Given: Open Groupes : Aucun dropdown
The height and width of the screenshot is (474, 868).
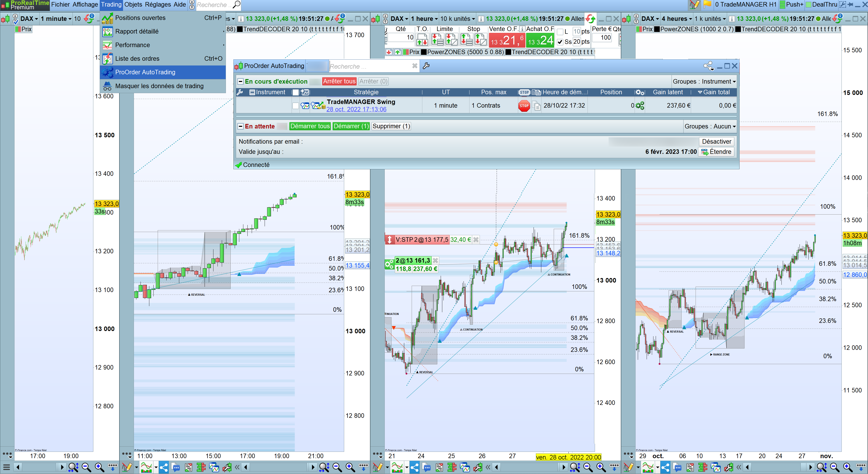Looking at the screenshot, I should (x=710, y=126).
